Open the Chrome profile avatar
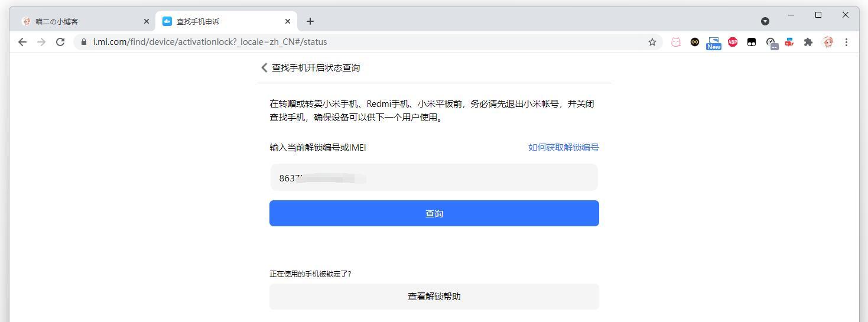Image resolution: width=868 pixels, height=322 pixels. click(x=828, y=42)
